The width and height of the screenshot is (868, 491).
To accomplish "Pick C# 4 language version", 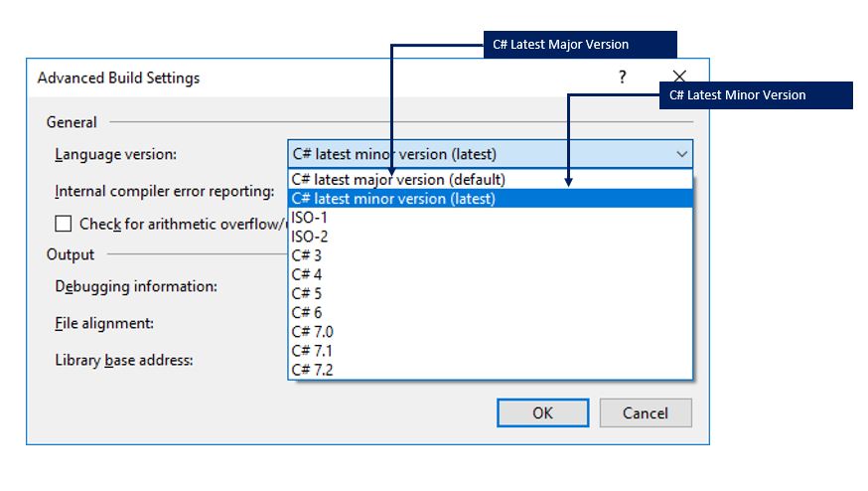I will pyautogui.click(x=307, y=274).
